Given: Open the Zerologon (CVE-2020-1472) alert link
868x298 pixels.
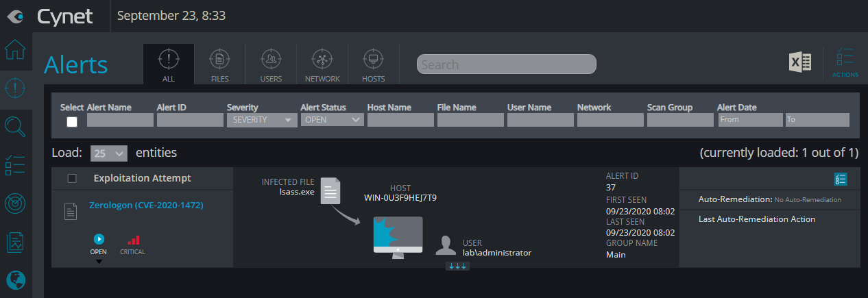Looking at the screenshot, I should pos(146,205).
